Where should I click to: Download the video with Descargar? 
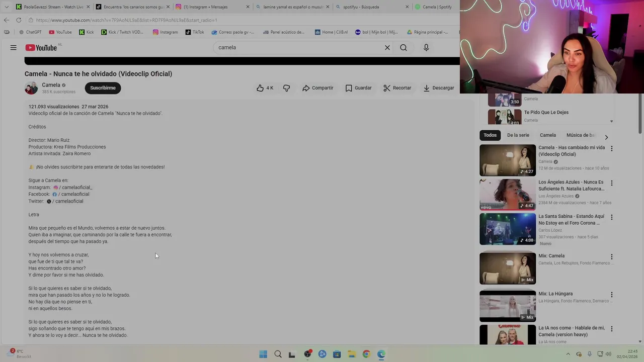click(x=438, y=88)
